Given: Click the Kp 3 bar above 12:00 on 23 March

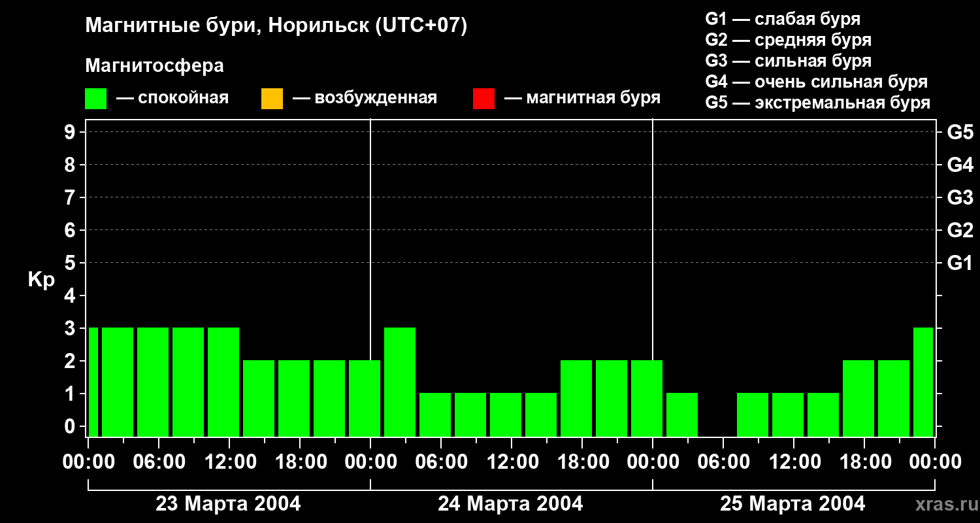Looking at the screenshot, I should point(223,382).
